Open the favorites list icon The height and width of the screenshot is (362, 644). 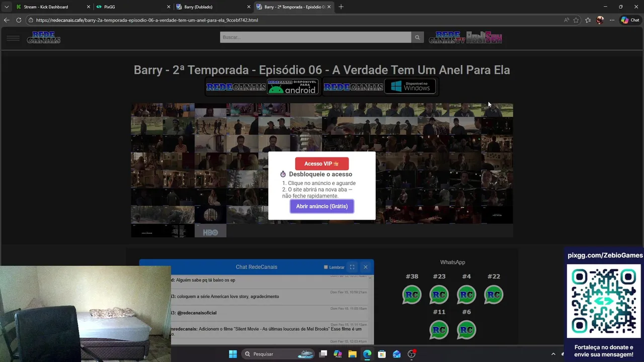[588, 20]
